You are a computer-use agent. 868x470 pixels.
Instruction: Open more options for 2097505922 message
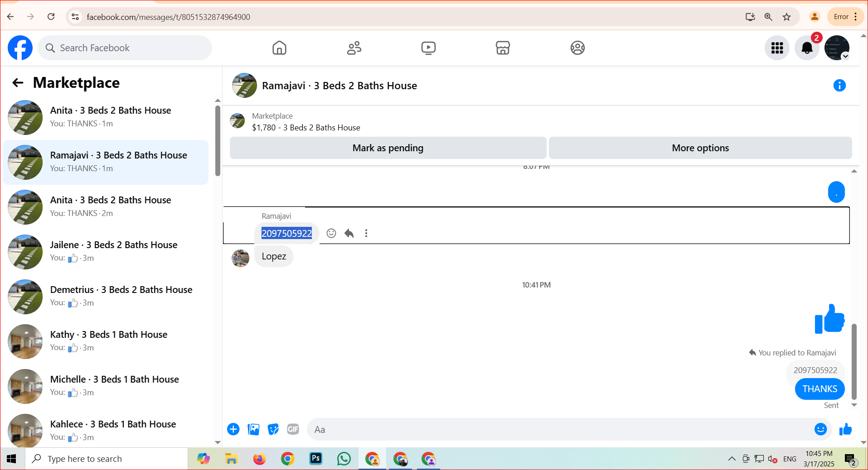click(x=366, y=233)
